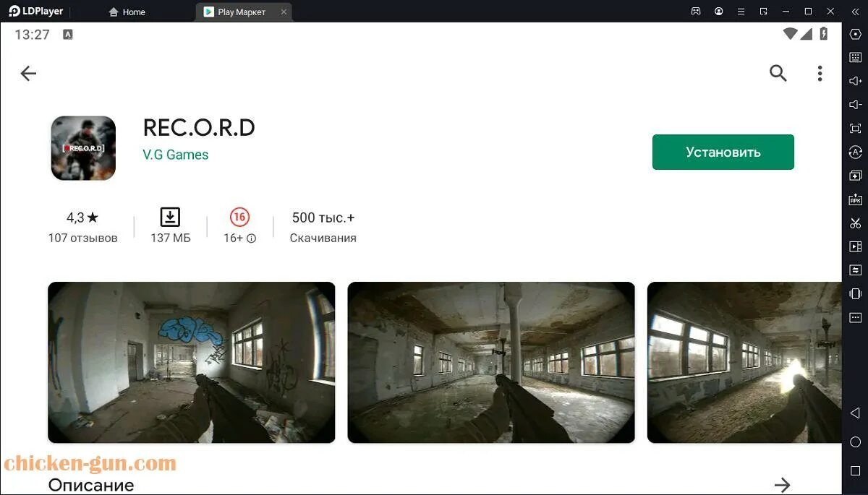Click the 13:27 clock
Image resolution: width=868 pixels, height=495 pixels.
(x=32, y=34)
